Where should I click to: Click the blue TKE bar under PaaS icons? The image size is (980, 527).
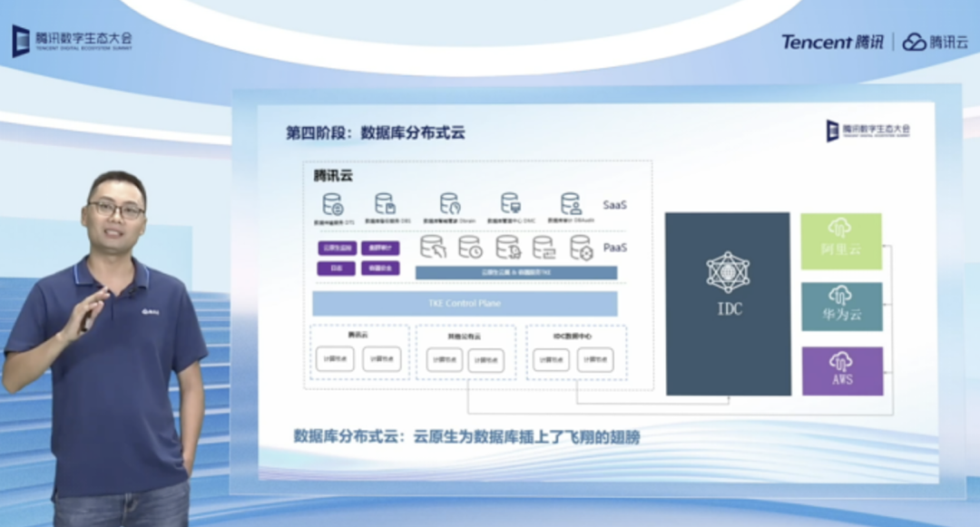[516, 273]
